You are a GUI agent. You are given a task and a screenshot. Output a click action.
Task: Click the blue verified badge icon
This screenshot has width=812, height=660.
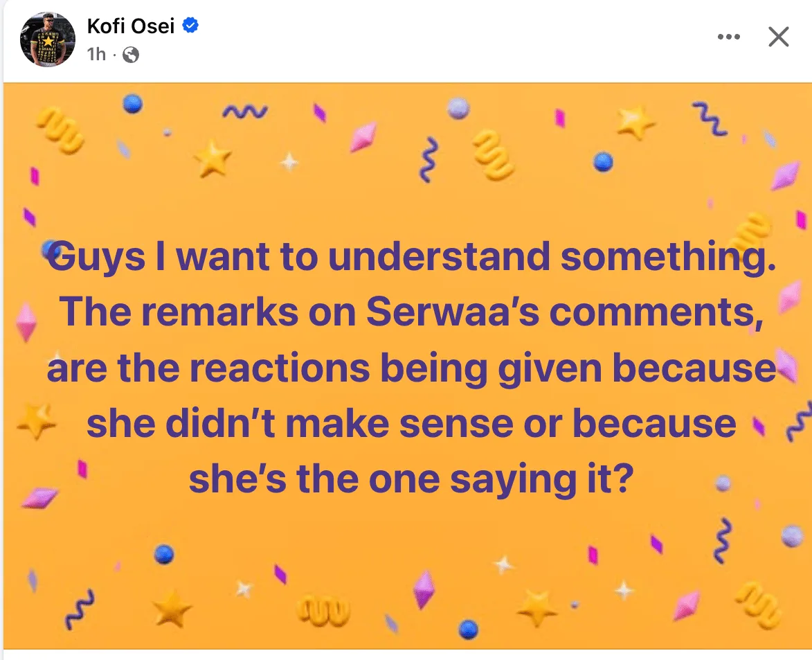[190, 25]
